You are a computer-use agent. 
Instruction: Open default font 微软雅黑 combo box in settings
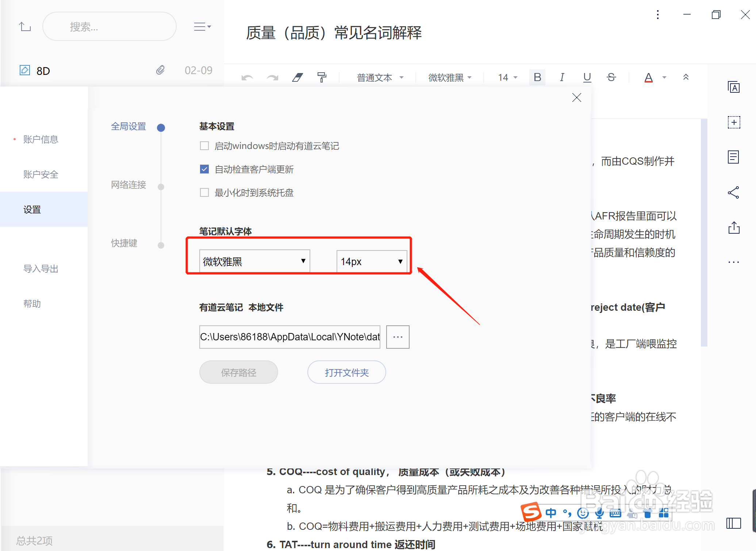pos(254,261)
